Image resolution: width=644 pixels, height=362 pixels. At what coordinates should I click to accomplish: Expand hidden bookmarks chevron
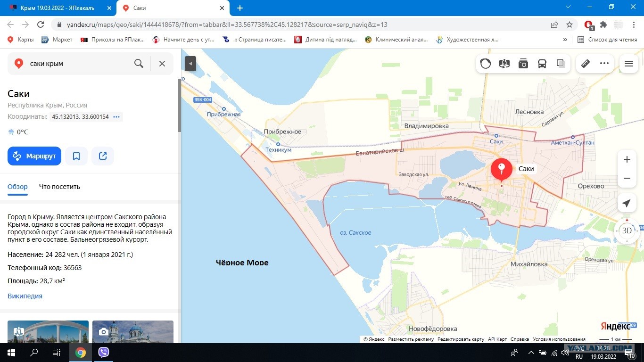(565, 40)
